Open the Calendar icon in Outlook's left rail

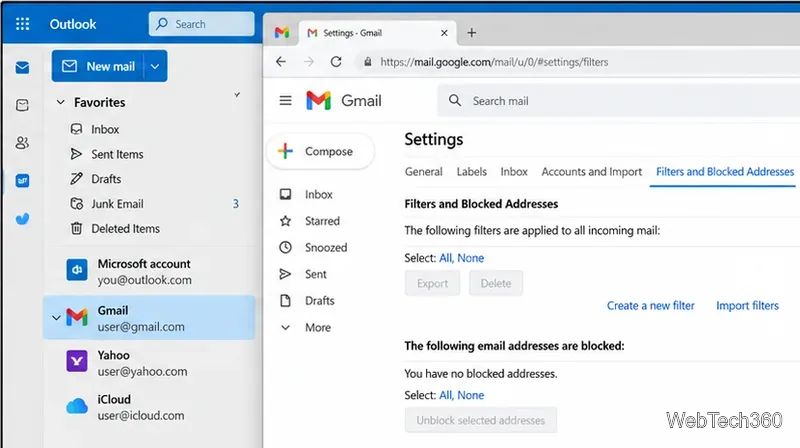(22, 105)
